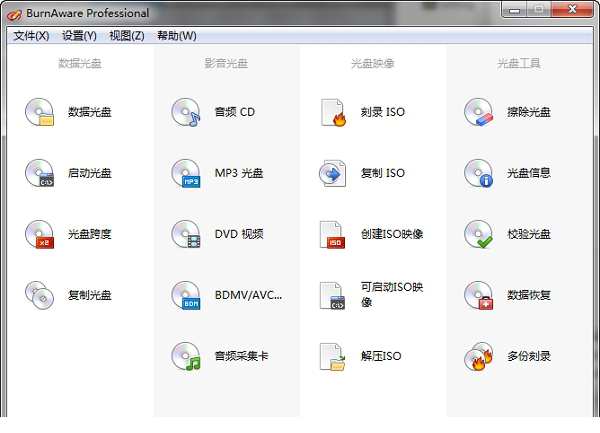Click the 复制 ISO text label
The height and width of the screenshot is (433, 600).
pos(383,173)
